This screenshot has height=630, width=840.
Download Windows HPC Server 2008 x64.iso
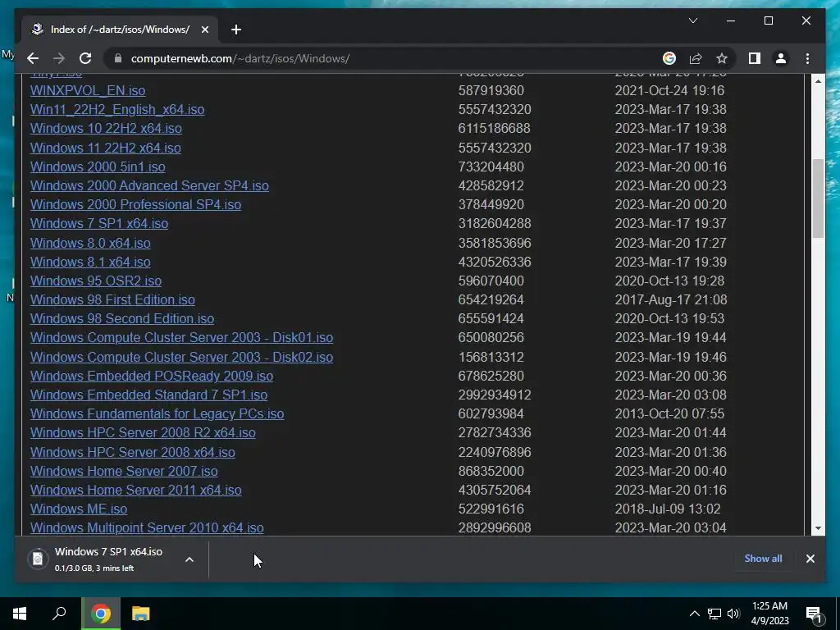click(x=132, y=452)
